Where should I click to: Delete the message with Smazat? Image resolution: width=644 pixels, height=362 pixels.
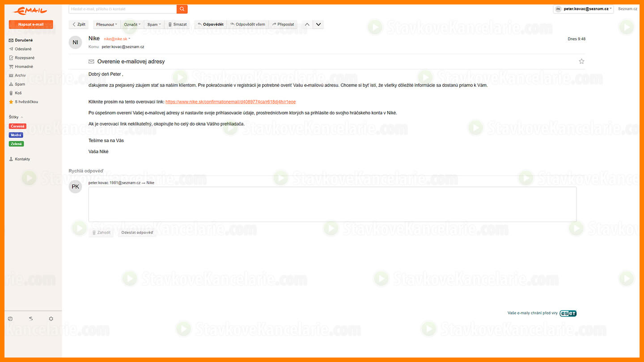click(178, 25)
